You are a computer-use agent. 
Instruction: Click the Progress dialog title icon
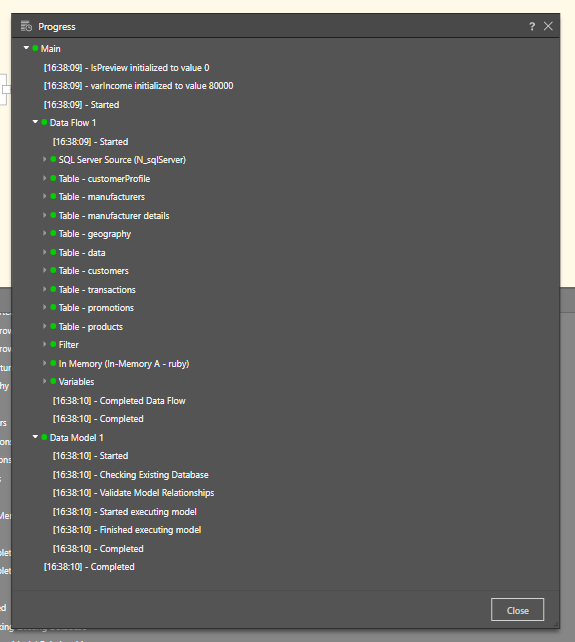[x=26, y=26]
